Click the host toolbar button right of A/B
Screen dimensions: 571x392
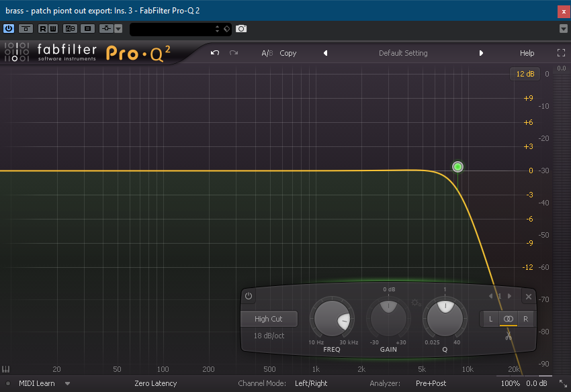click(87, 28)
